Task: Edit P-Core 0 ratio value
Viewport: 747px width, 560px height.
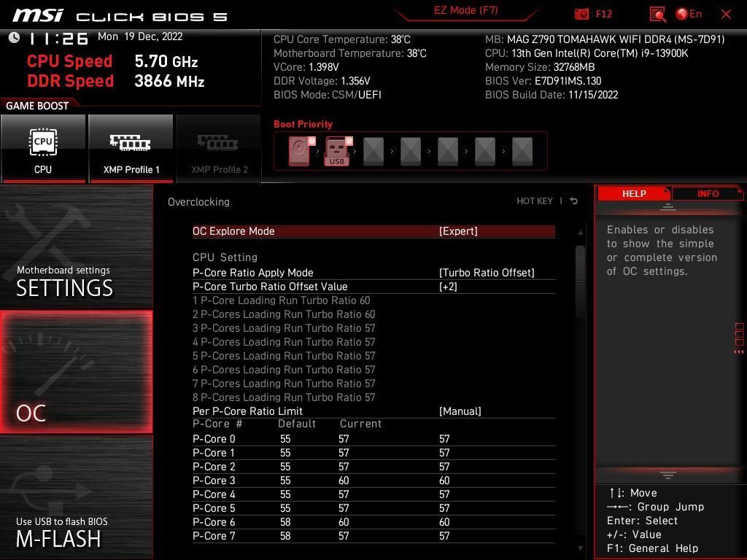Action: [444, 439]
